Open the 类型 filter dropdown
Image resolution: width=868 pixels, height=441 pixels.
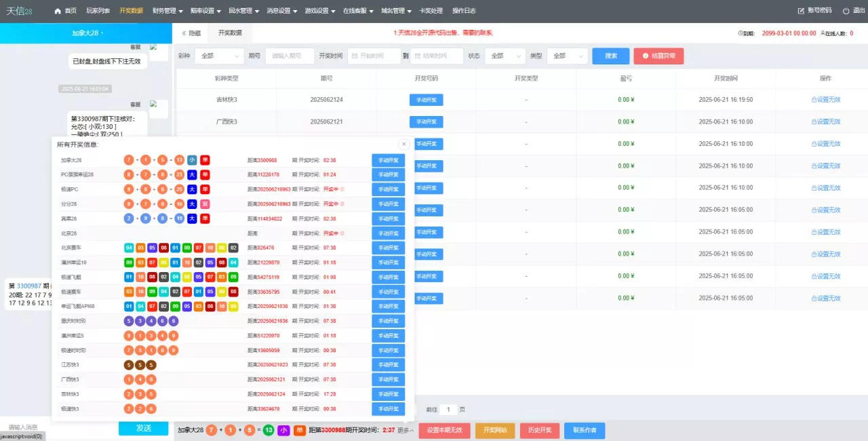(566, 57)
